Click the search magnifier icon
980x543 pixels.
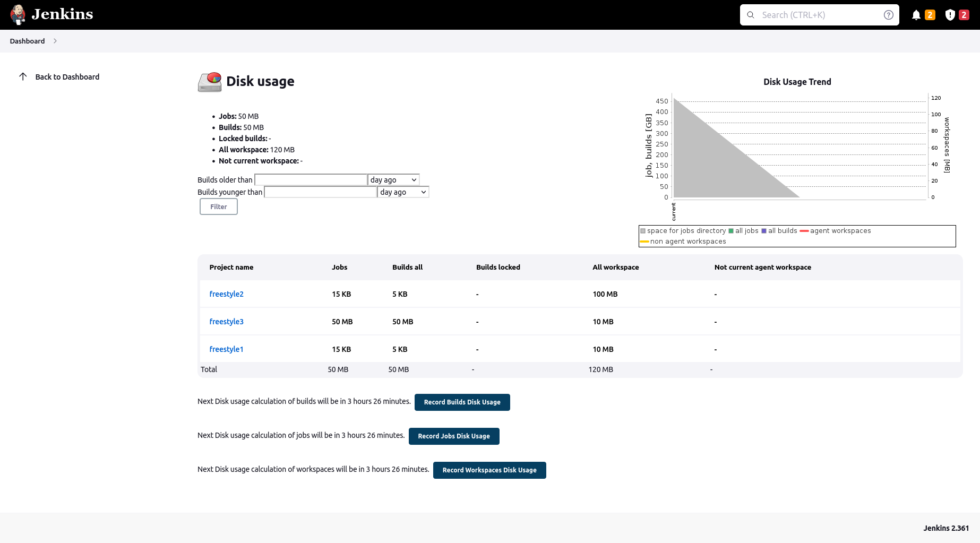pos(751,15)
